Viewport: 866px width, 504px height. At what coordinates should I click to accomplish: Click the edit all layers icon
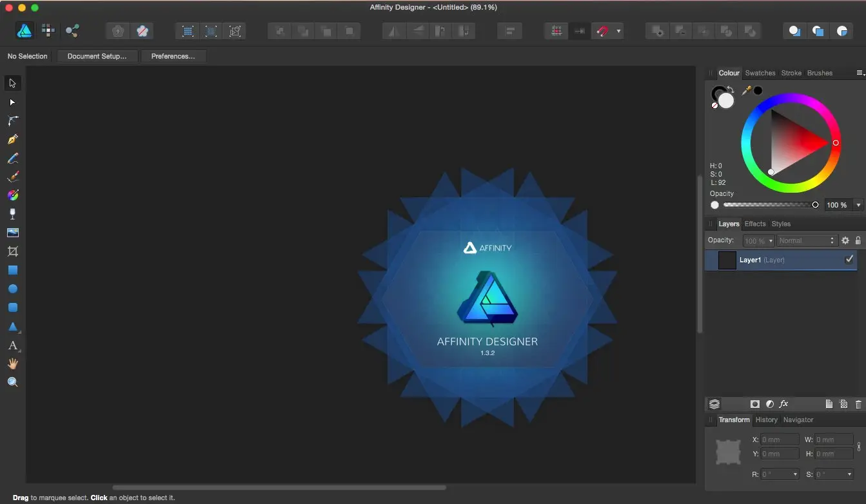(714, 404)
